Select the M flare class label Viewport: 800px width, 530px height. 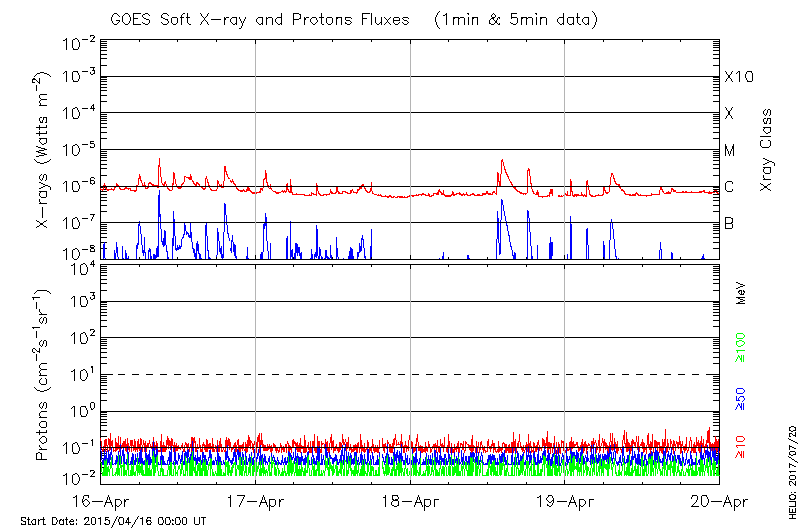point(730,151)
